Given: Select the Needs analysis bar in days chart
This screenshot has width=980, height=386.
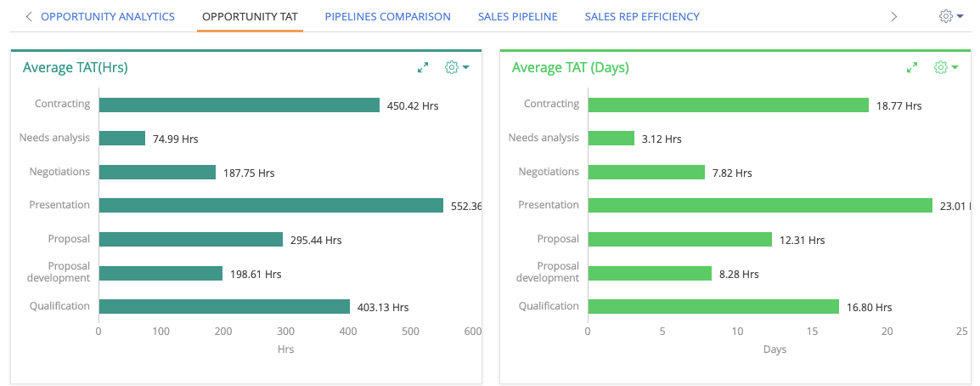Looking at the screenshot, I should [x=611, y=139].
